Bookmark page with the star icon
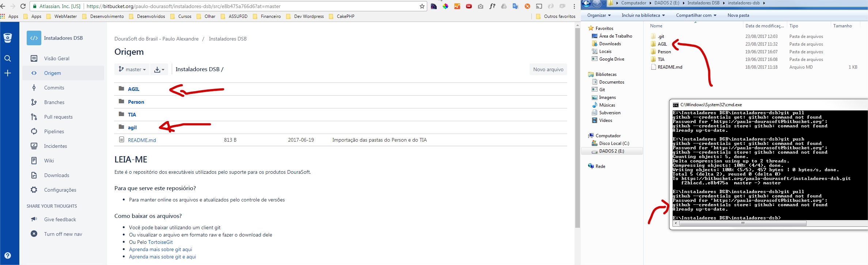 (x=422, y=6)
